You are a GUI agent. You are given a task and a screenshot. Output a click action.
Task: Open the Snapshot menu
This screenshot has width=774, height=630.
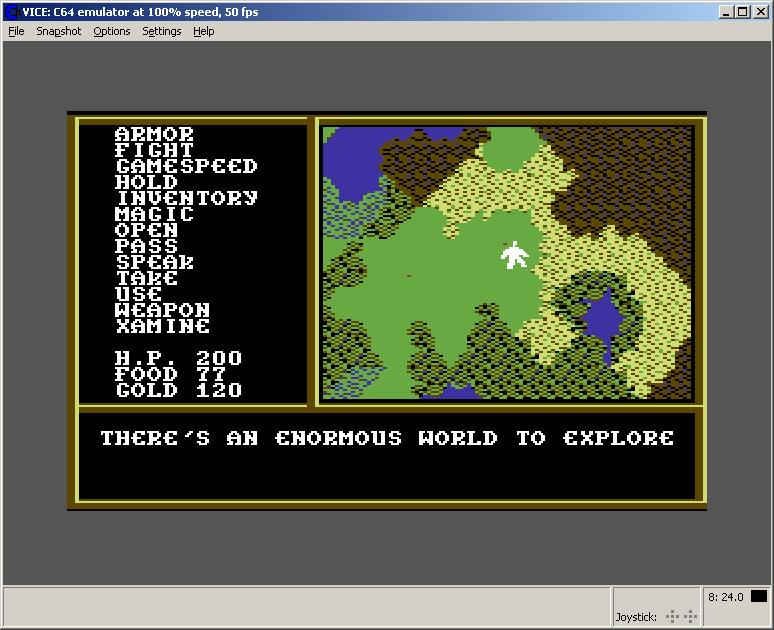click(x=58, y=31)
